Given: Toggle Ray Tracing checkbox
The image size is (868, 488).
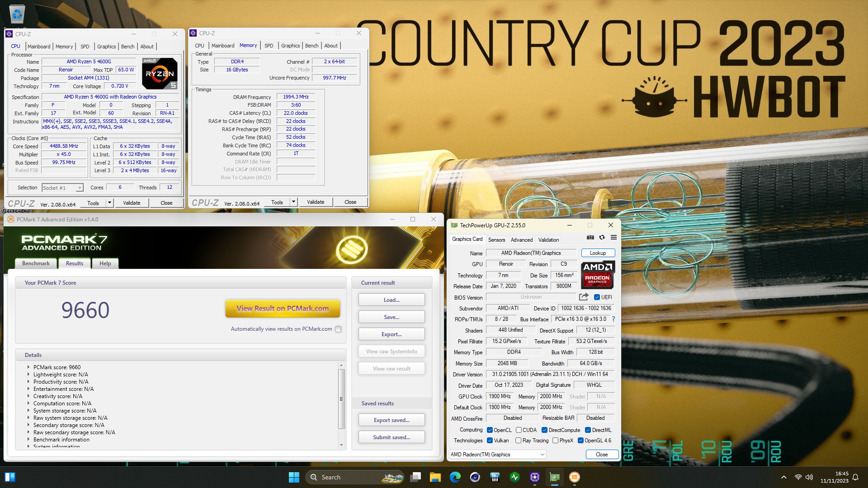Looking at the screenshot, I should (518, 440).
